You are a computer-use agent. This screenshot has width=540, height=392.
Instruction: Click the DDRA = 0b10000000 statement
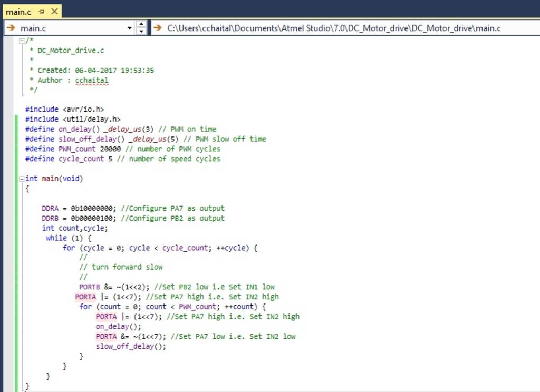pos(79,209)
